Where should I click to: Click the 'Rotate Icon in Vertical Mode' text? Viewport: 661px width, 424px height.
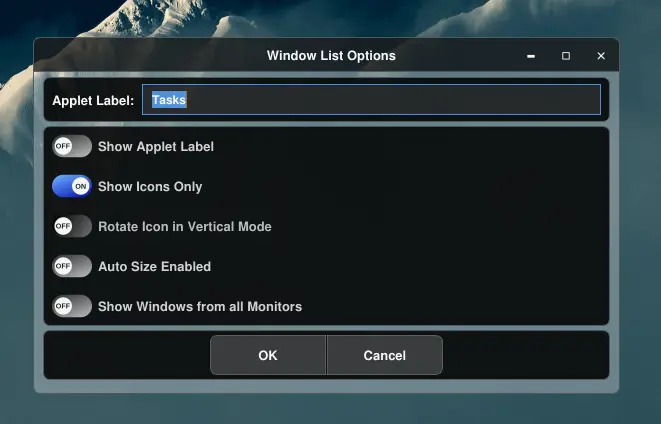(x=184, y=226)
